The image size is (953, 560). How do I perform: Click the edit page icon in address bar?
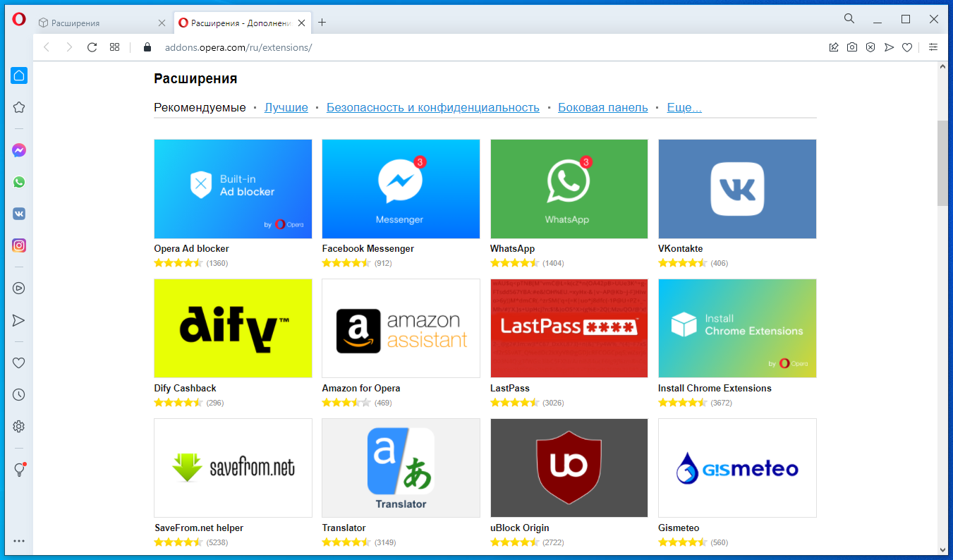pos(834,47)
